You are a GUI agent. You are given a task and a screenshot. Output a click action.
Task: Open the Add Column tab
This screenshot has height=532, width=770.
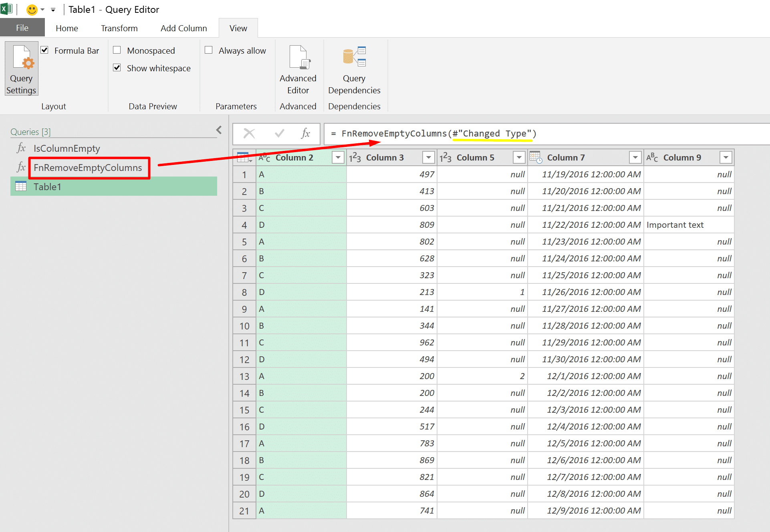click(x=183, y=28)
